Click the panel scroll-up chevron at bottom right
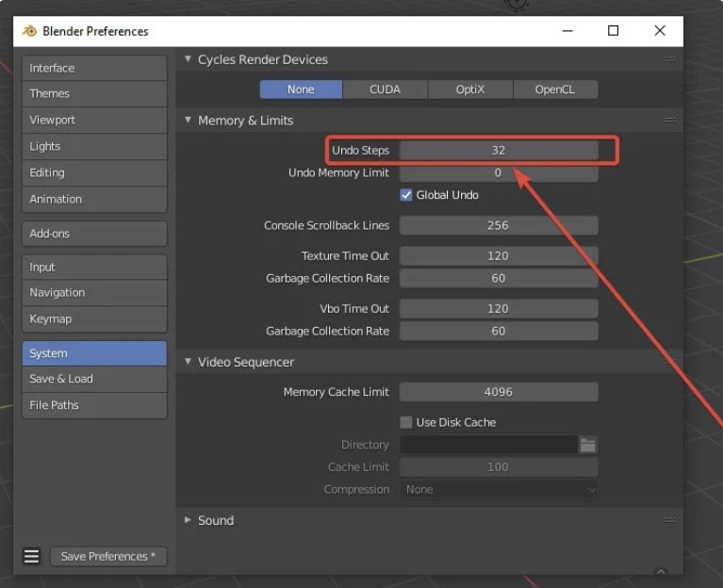The height and width of the screenshot is (588, 723). [x=661, y=572]
